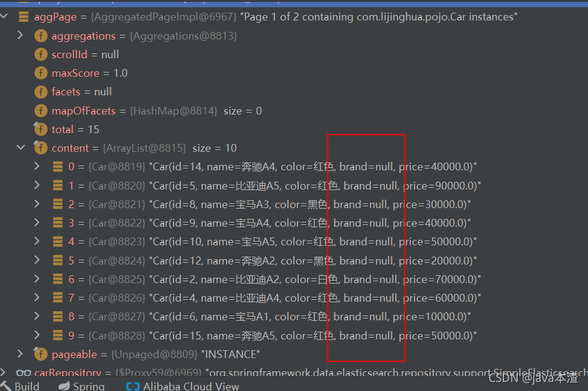Expand list element 9 Car@8828
The height and width of the screenshot is (391, 588).
coord(37,335)
